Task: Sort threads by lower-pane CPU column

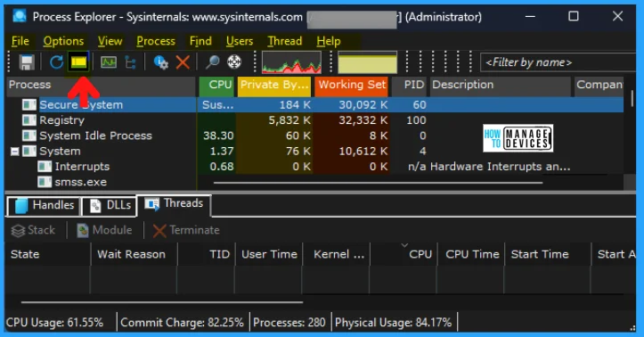Action: tap(404, 254)
